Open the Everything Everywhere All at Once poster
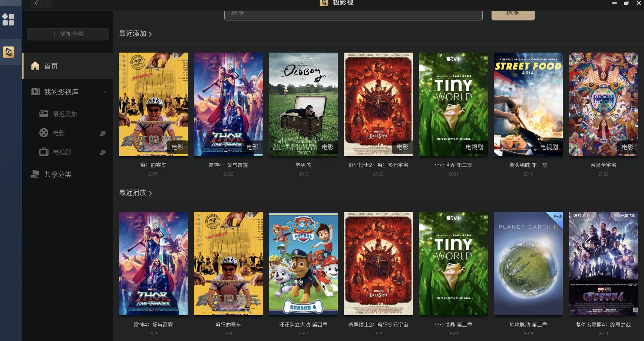Screen dimensions: 644x341 point(603,104)
